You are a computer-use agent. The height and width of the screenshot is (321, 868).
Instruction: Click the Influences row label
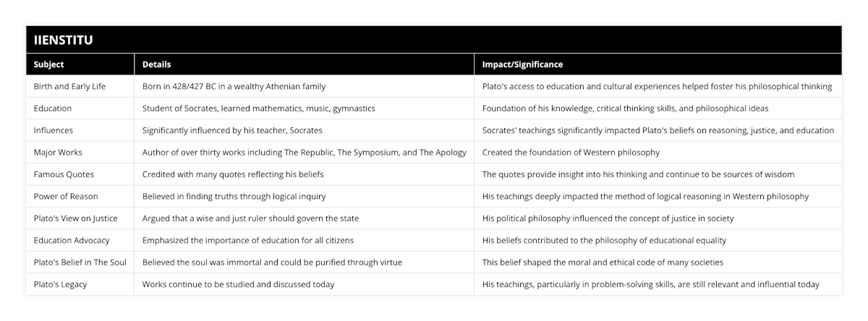coord(54,130)
